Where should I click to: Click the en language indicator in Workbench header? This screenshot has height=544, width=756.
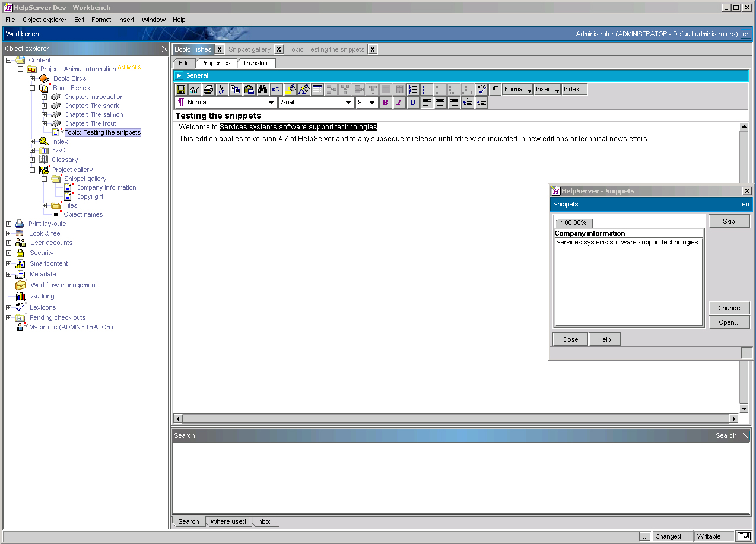746,34
